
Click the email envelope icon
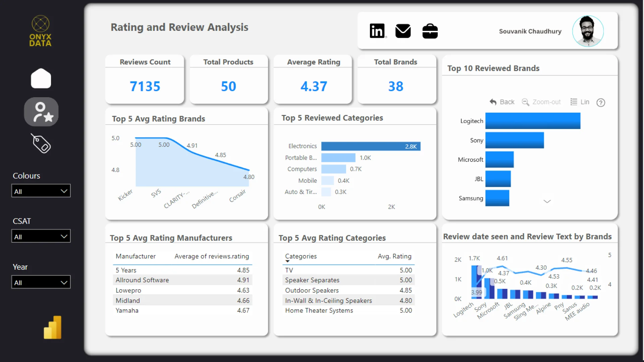point(403,31)
